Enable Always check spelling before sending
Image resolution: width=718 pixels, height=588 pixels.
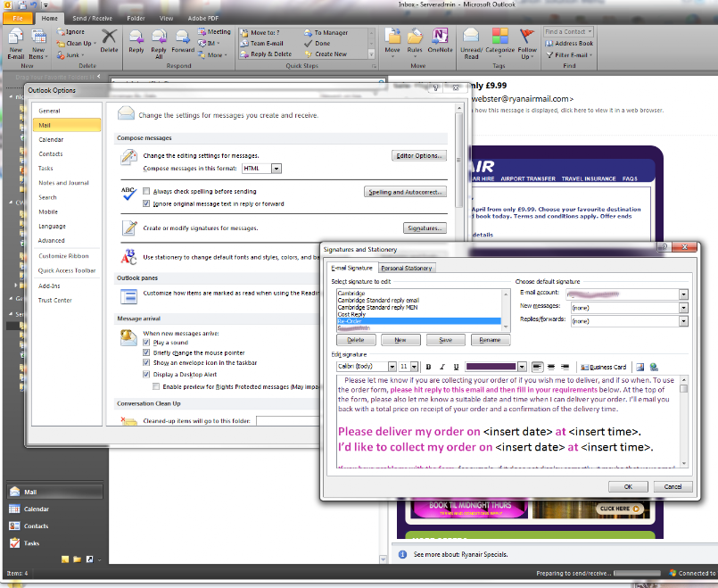[146, 191]
